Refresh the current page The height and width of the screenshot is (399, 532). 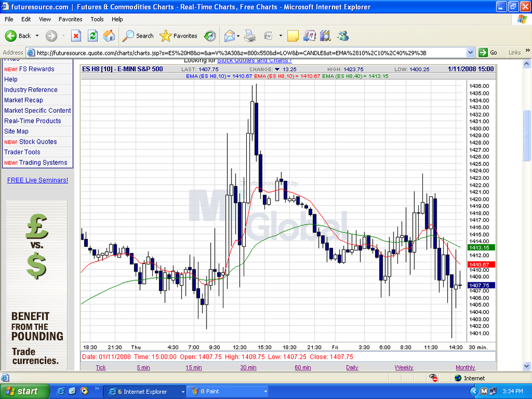(x=93, y=36)
